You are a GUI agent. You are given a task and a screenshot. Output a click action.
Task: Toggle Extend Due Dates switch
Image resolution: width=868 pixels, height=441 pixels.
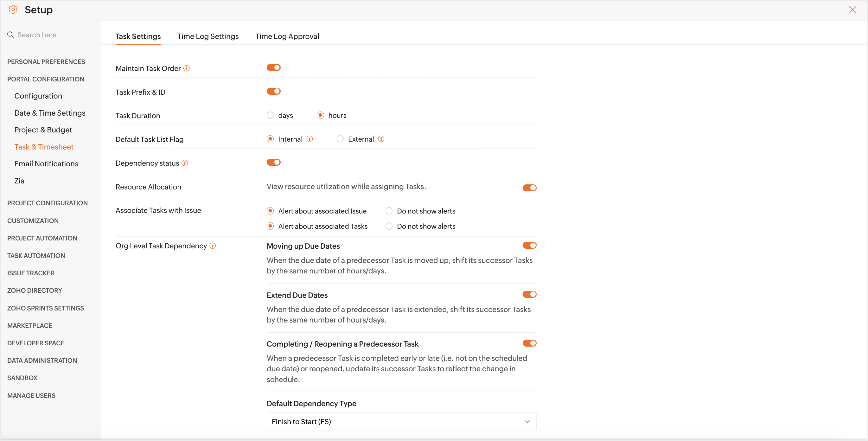tap(529, 294)
